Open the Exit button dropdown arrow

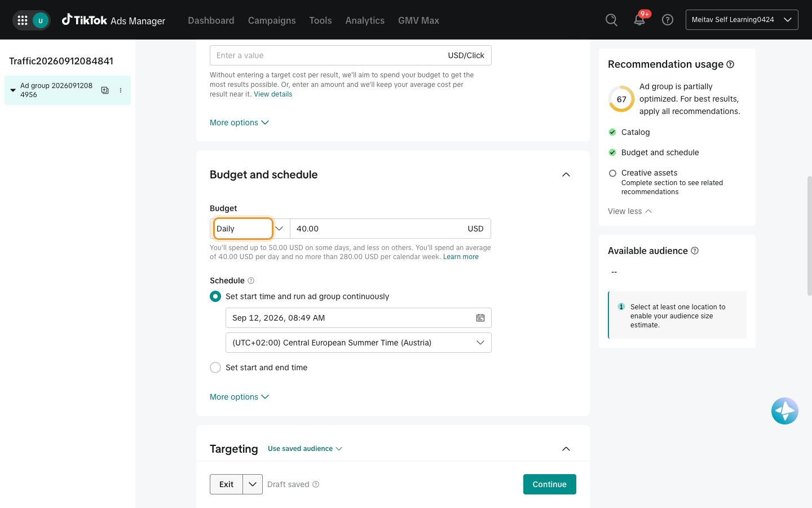tap(253, 484)
